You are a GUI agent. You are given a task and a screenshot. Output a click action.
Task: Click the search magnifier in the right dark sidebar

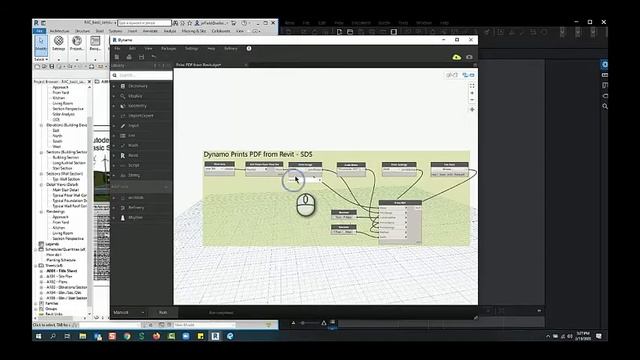tap(605, 106)
